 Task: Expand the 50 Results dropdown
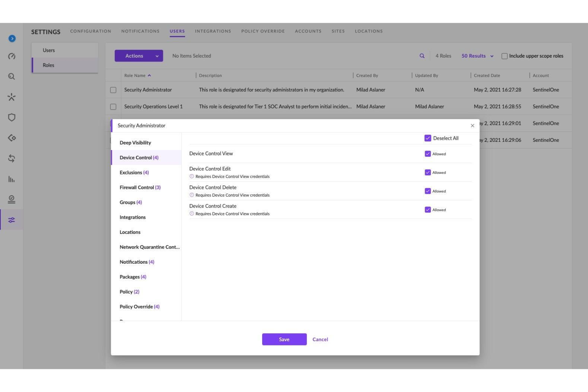[477, 56]
